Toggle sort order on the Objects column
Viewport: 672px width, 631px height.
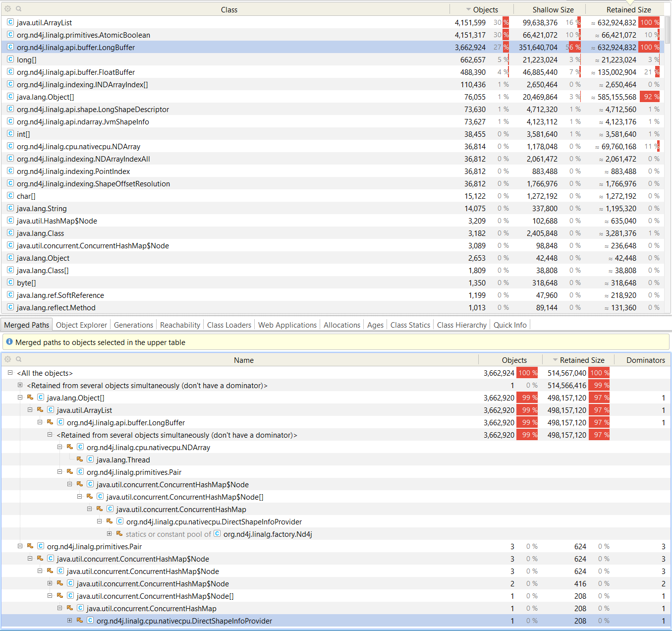point(485,9)
